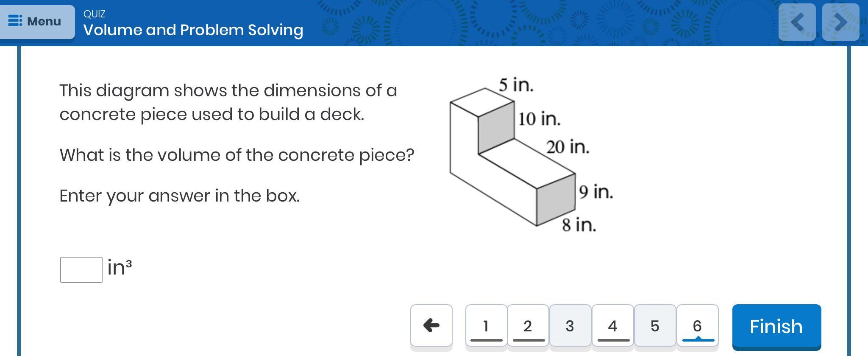Open question 5

click(x=655, y=326)
